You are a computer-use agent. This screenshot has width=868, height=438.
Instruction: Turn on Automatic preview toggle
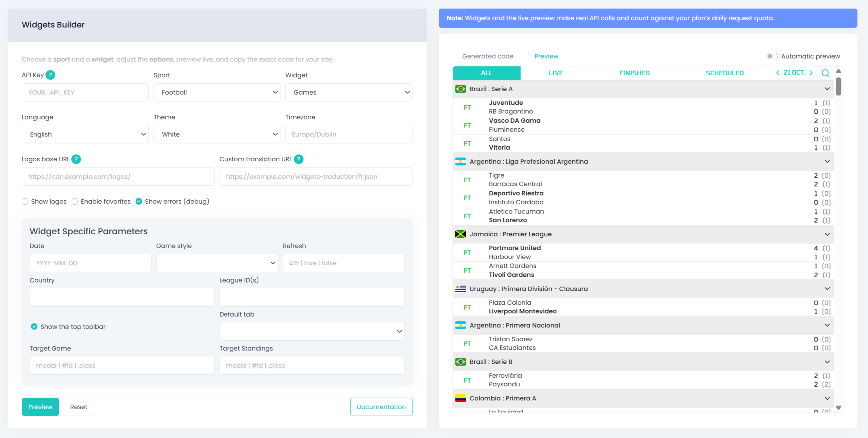click(772, 56)
